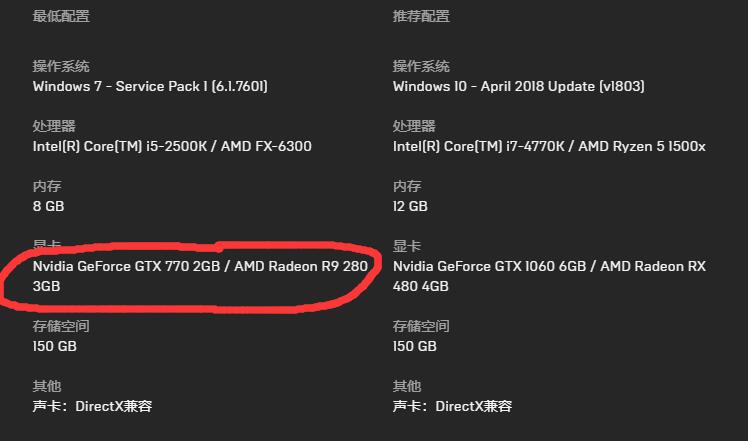Click the Intel Core i7-4770K processor line

tap(549, 146)
